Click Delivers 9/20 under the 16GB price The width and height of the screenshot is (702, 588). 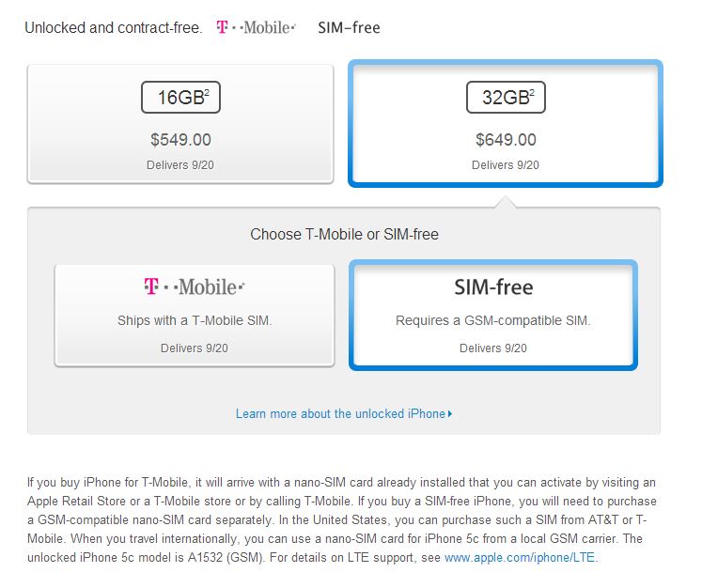click(180, 165)
